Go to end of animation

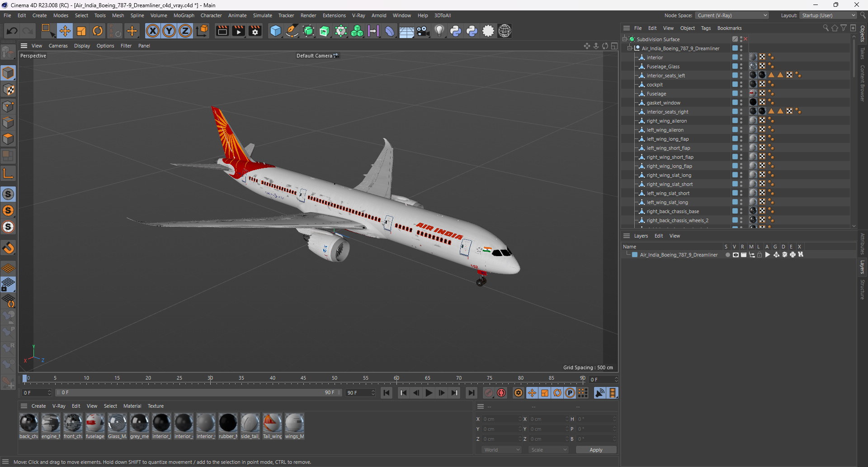(x=472, y=393)
